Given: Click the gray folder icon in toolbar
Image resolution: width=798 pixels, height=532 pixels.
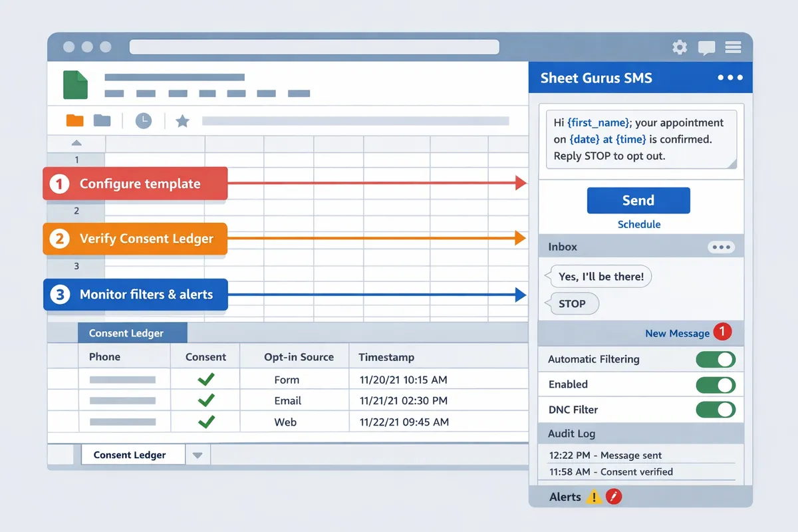Looking at the screenshot, I should click(102, 120).
